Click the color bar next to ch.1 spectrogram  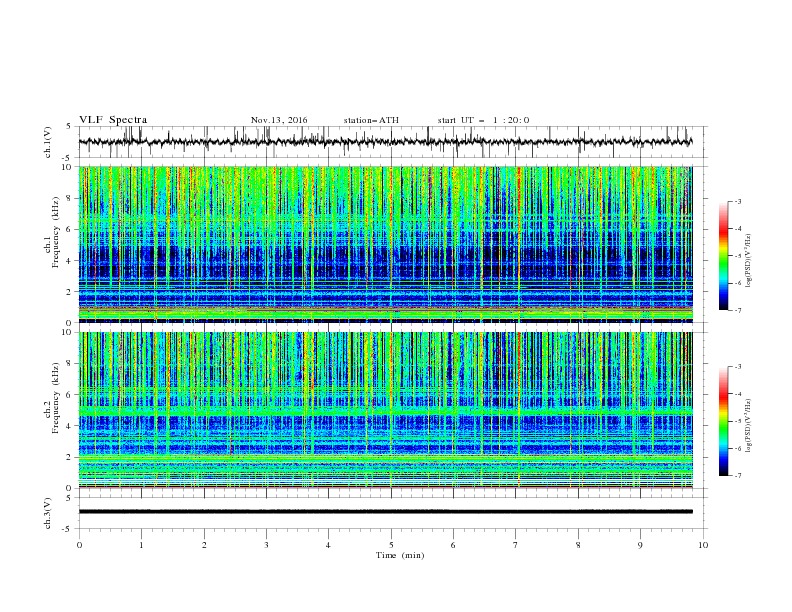(723, 256)
